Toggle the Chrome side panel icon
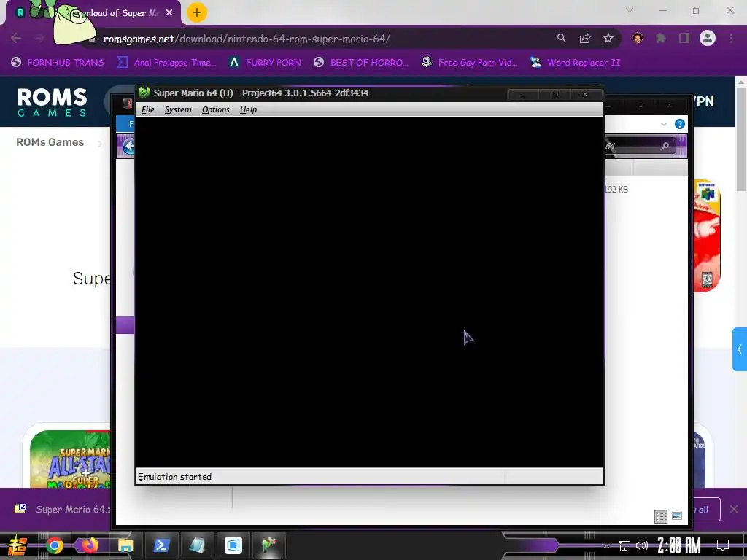The width and height of the screenshot is (747, 560). coord(684,38)
